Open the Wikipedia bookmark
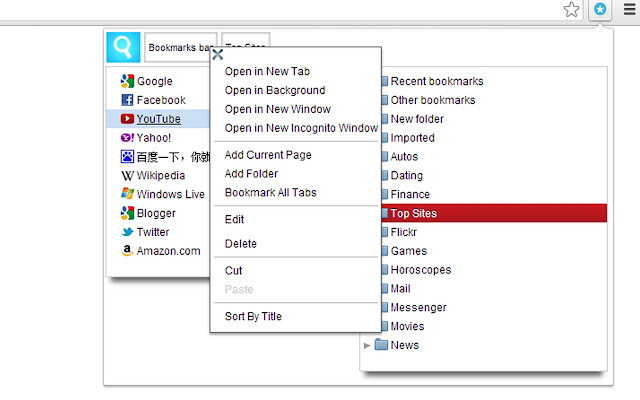Viewport: 640px width, 400px height. pyautogui.click(x=161, y=176)
